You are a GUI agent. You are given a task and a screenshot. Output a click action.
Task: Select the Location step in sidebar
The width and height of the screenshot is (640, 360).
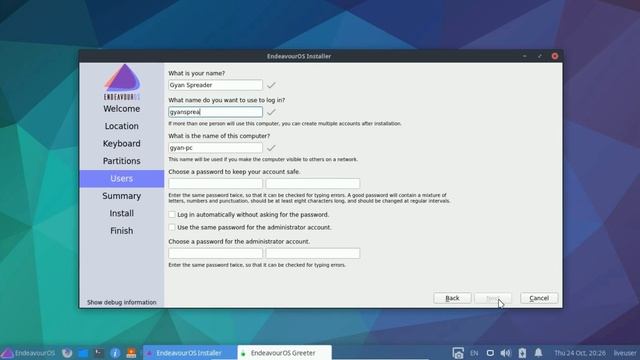tap(122, 126)
